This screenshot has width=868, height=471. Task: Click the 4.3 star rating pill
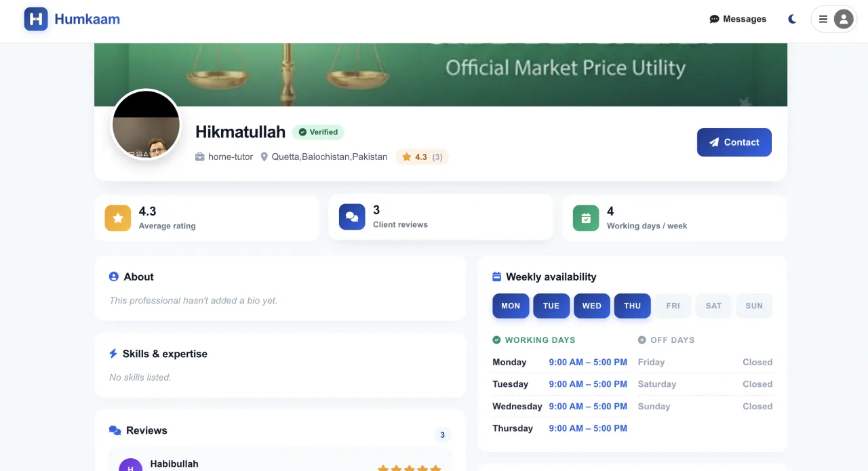click(422, 157)
